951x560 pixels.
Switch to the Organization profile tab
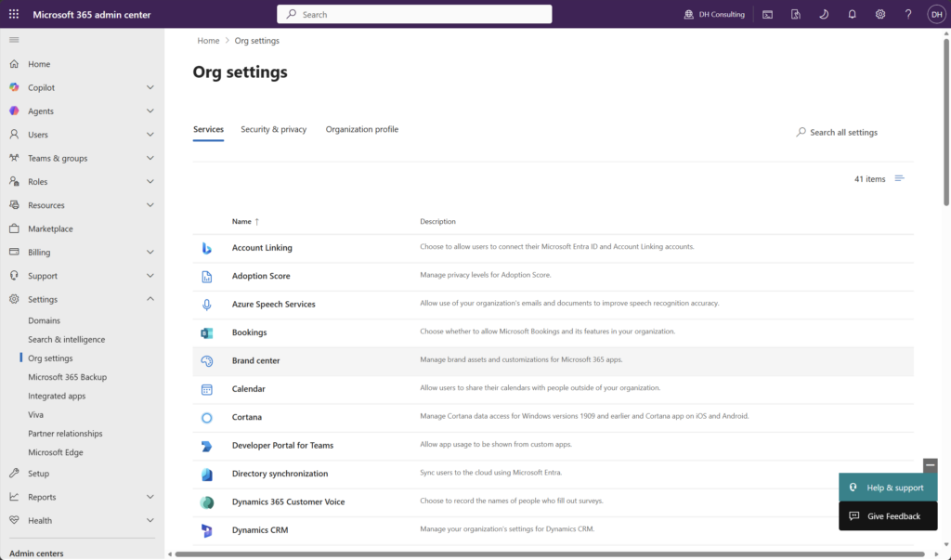[x=362, y=129]
